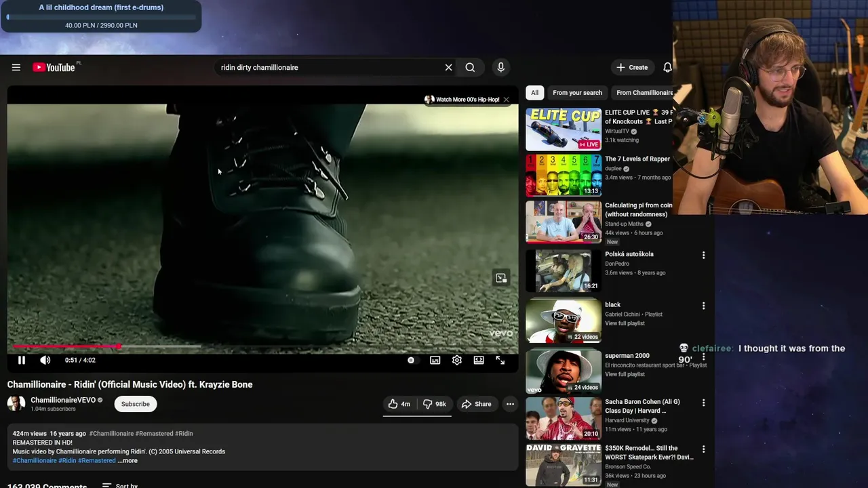Open player settings gear

point(457,361)
